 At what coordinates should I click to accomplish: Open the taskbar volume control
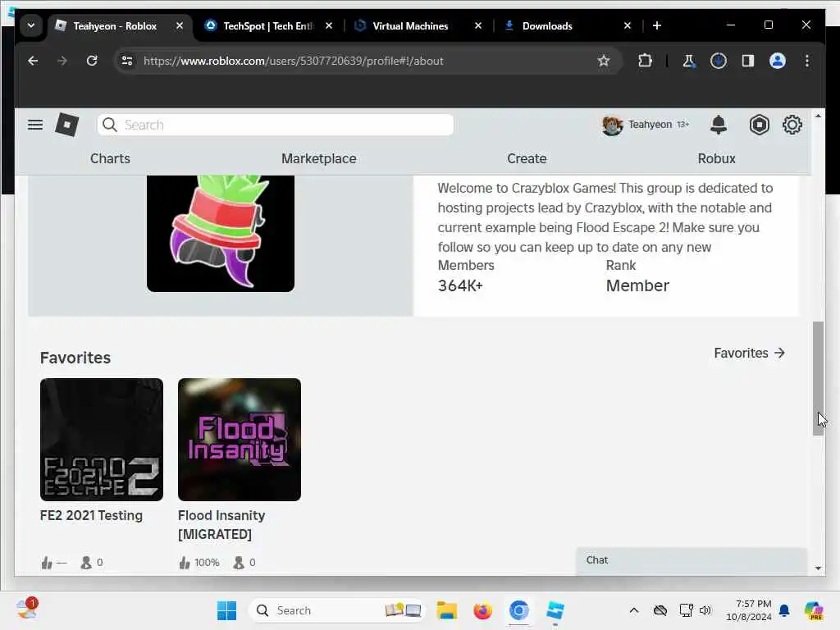point(705,610)
